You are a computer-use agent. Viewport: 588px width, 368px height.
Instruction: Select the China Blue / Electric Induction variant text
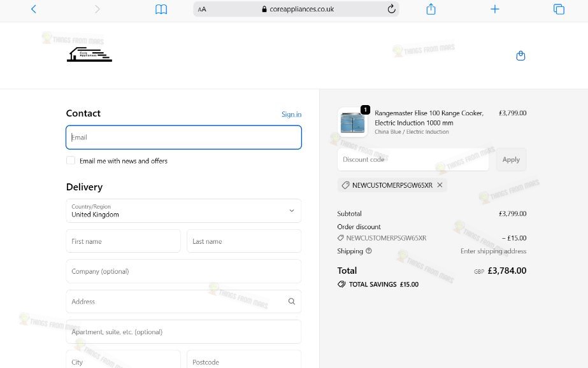(x=412, y=132)
